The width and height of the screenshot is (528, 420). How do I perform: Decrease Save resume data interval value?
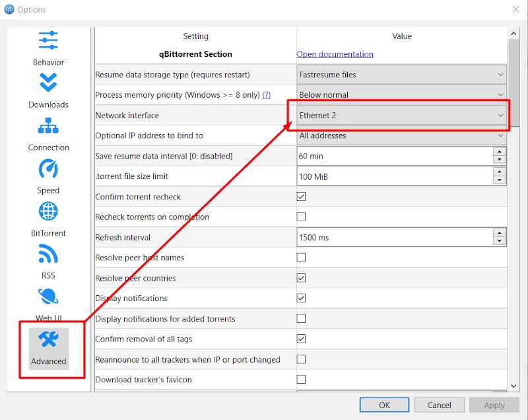500,160
